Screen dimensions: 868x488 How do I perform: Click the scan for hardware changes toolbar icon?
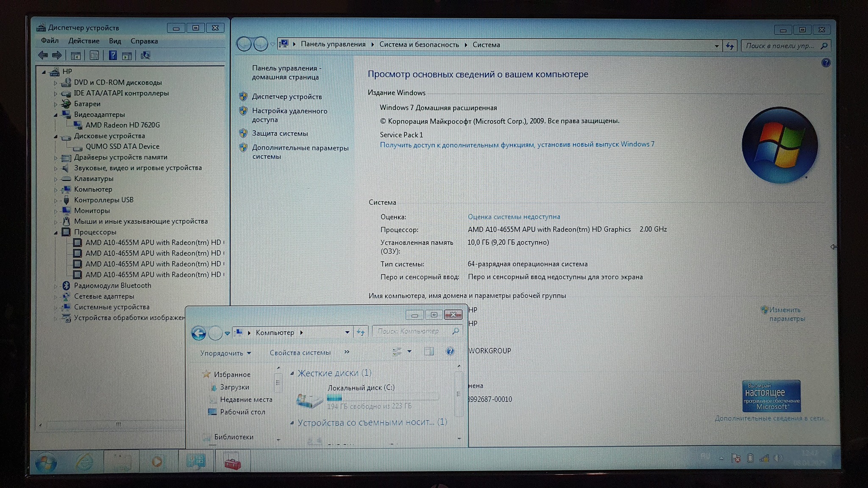(145, 55)
